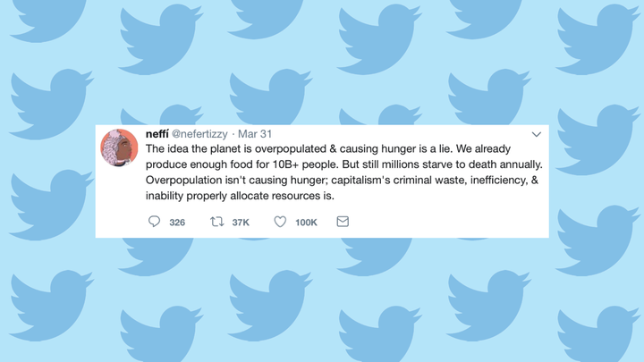The width and height of the screenshot is (644, 362).
Task: Like the tweet with the heart icon
Action: tap(280, 222)
